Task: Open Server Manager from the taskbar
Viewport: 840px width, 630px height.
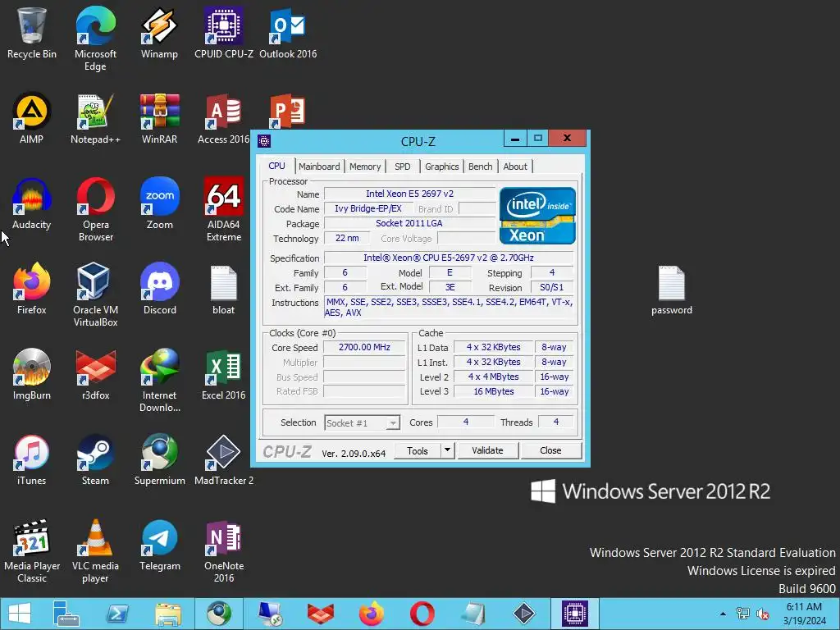Action: (66, 614)
